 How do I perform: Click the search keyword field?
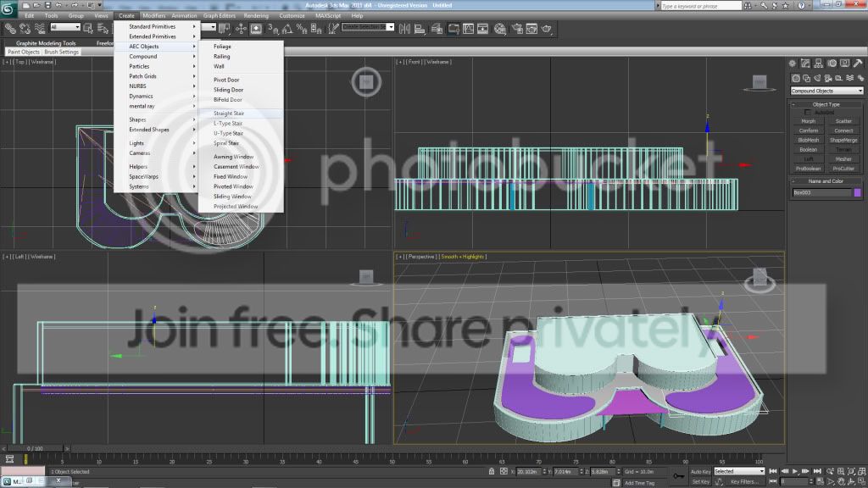[701, 6]
